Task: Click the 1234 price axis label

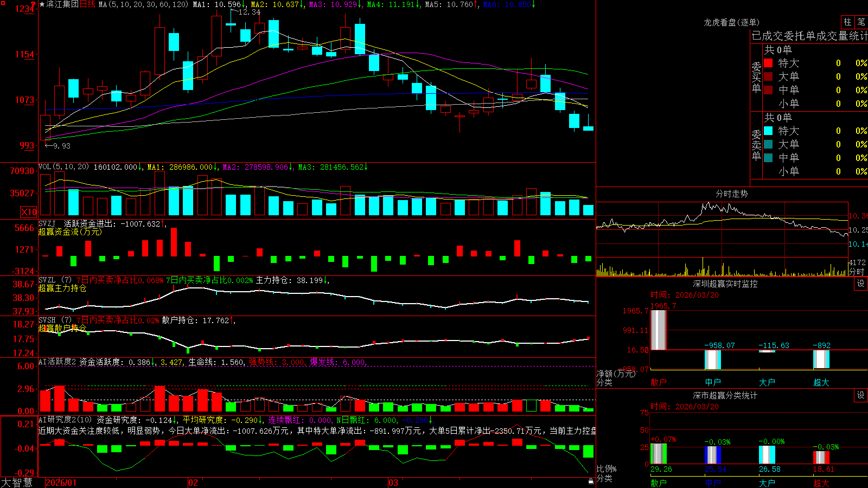Action: pos(25,9)
